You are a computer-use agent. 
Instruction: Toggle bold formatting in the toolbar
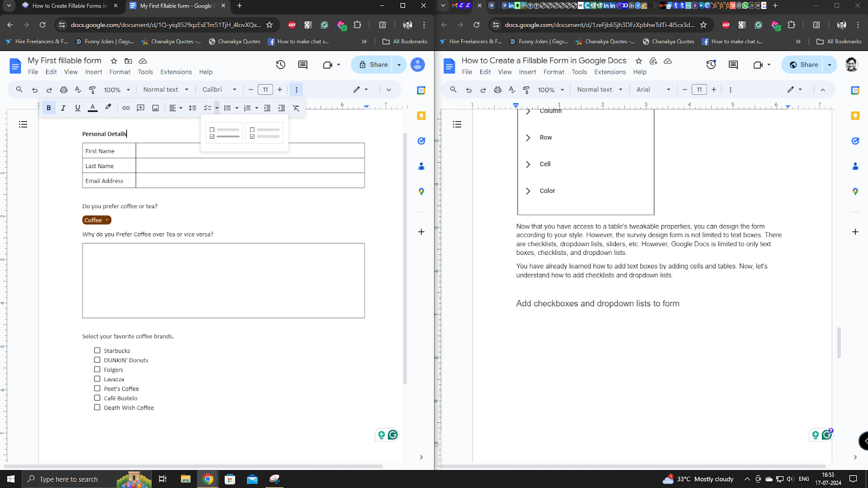click(x=48, y=108)
